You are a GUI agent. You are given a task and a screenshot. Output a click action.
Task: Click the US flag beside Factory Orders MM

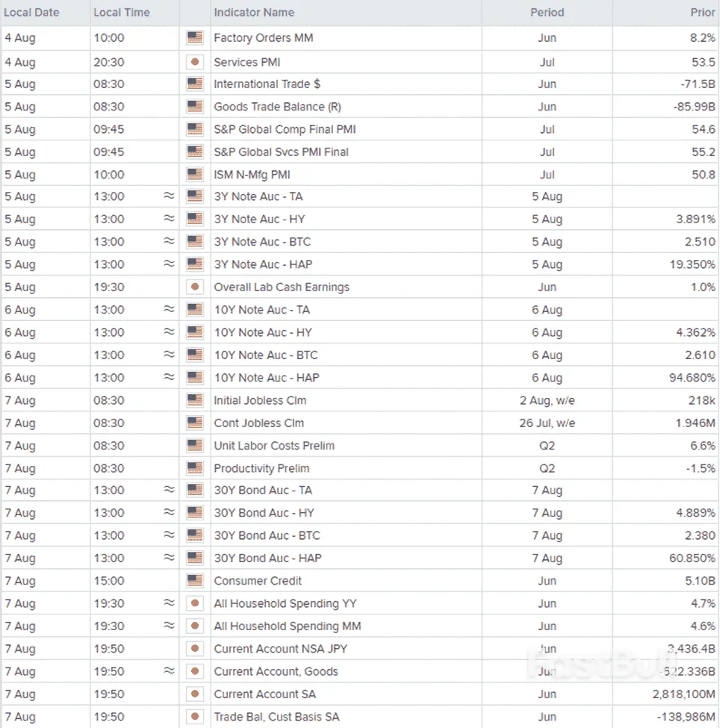tap(194, 37)
